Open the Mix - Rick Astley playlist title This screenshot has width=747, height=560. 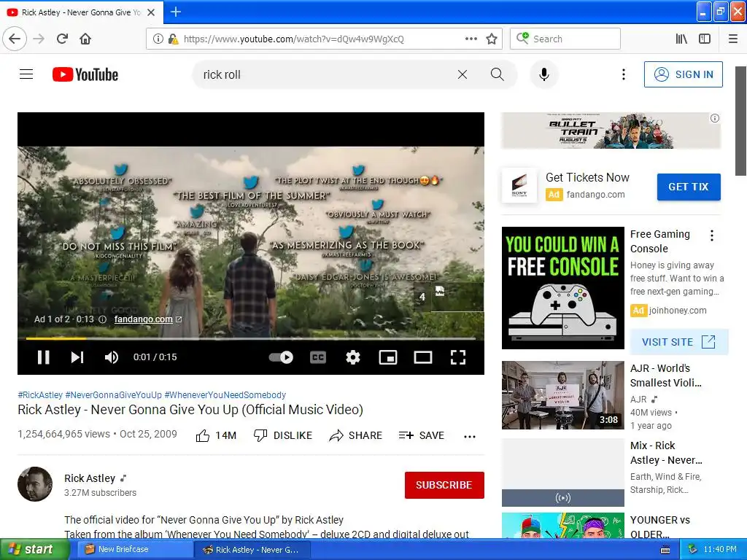click(x=666, y=453)
